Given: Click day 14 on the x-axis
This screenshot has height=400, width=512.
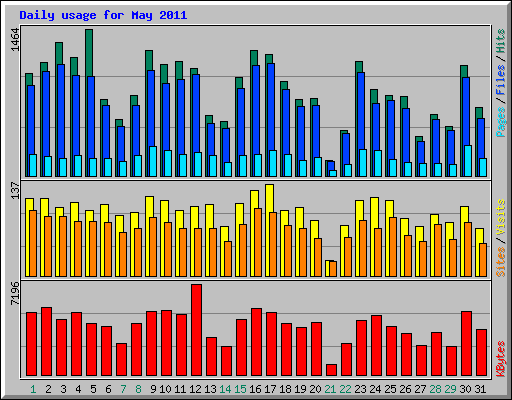Looking at the screenshot, I should (225, 389).
